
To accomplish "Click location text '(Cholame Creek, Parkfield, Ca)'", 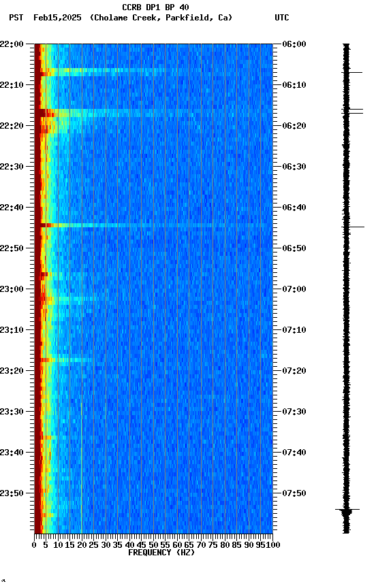I will coord(161,18).
